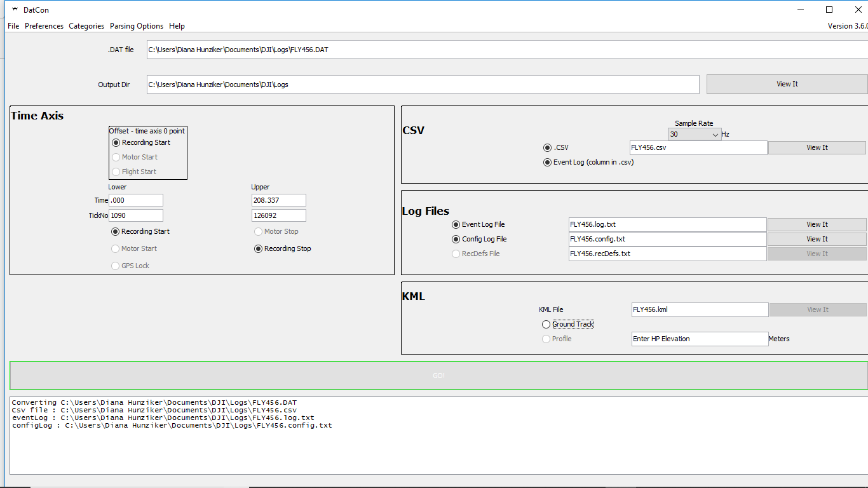Viewport: 868px width, 488px height.
Task: Select the Ground Track radio button
Action: 546,324
